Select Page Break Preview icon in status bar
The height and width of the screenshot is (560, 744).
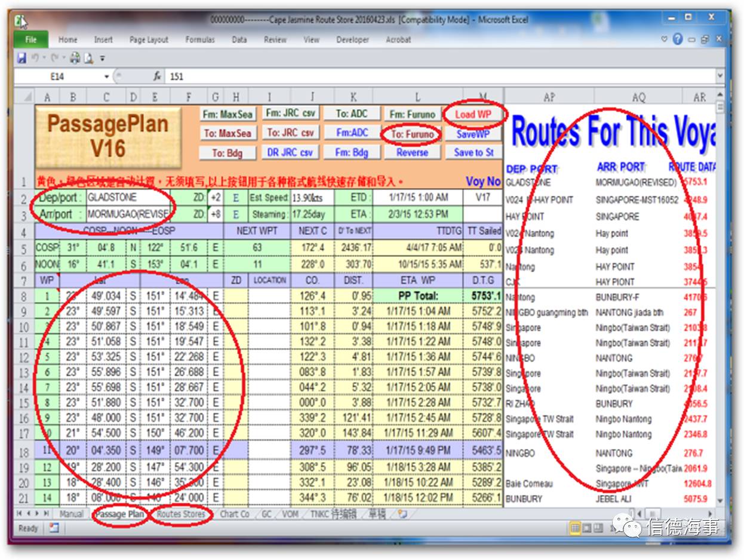599,528
